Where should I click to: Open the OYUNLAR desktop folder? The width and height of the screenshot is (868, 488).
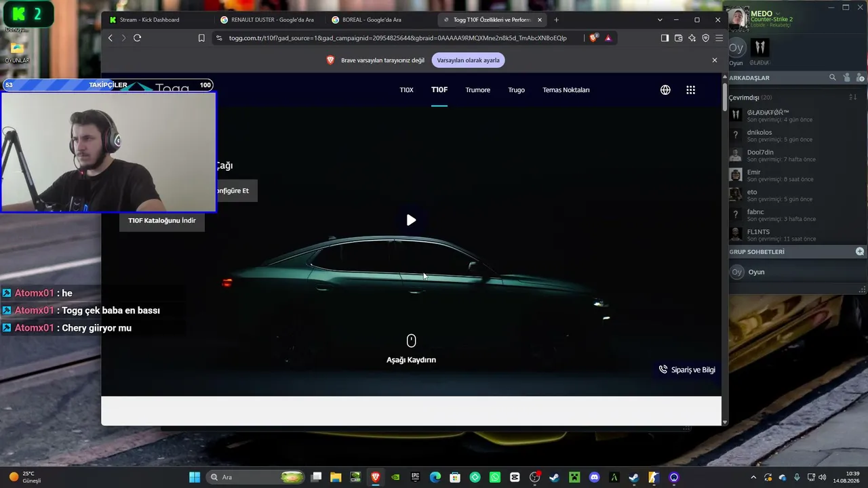point(17,52)
